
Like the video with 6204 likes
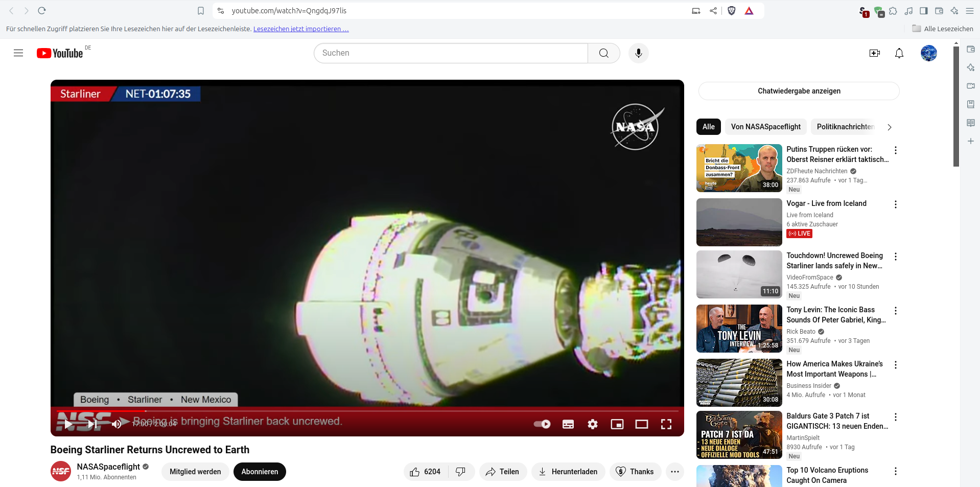coord(426,472)
